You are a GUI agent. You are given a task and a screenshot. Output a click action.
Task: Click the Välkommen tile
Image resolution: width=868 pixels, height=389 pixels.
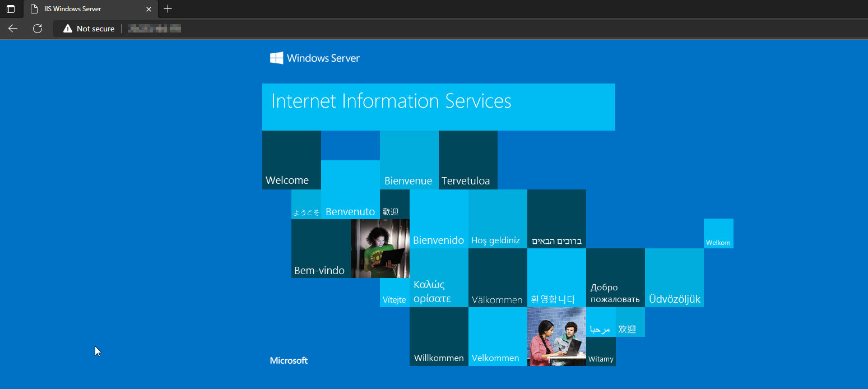(498, 277)
